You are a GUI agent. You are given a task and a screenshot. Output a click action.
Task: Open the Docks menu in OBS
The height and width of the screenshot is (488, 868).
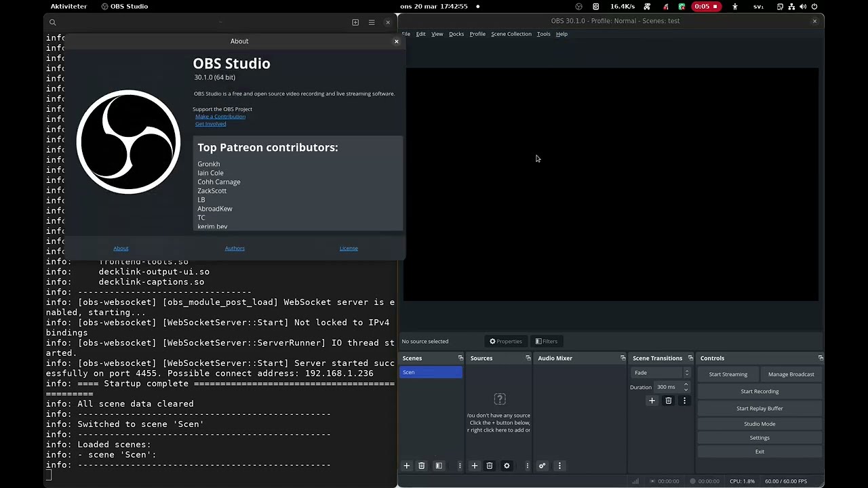point(456,34)
